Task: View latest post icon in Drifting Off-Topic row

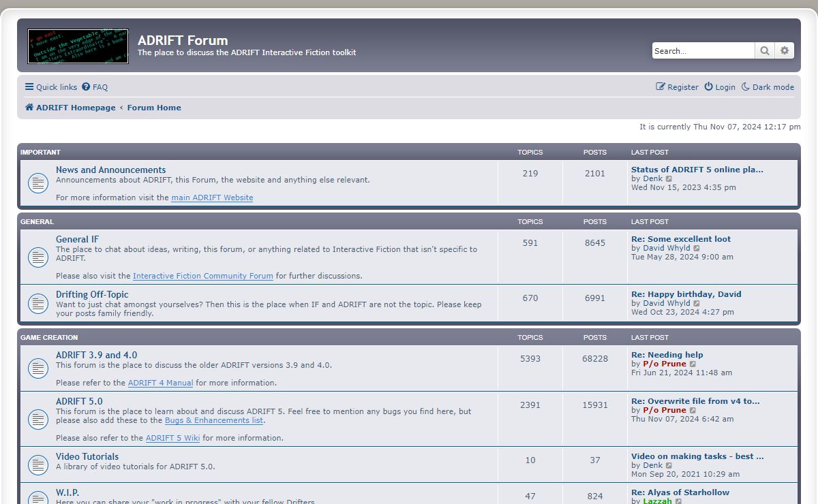Action: (697, 304)
